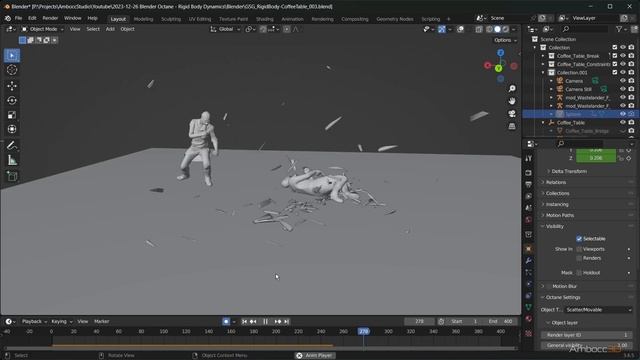The height and width of the screenshot is (360, 640).
Task: Click the End frame 400 field
Action: pyautogui.click(x=500, y=322)
